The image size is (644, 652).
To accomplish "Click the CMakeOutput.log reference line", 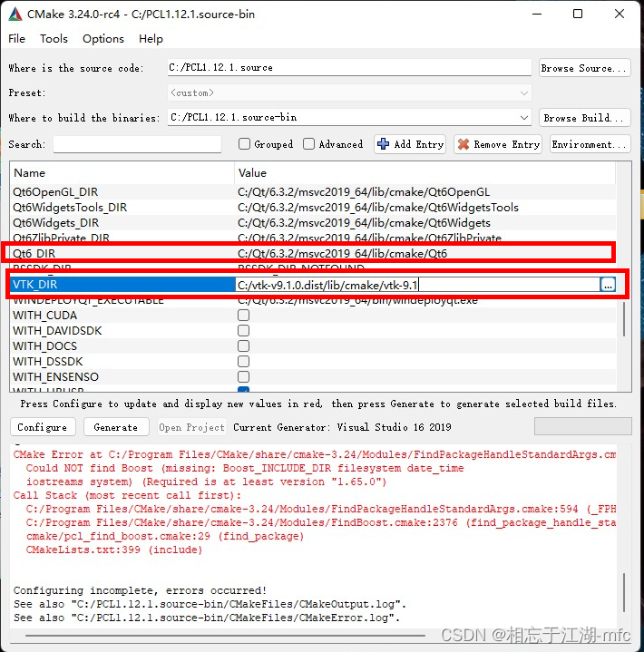I will [x=210, y=604].
